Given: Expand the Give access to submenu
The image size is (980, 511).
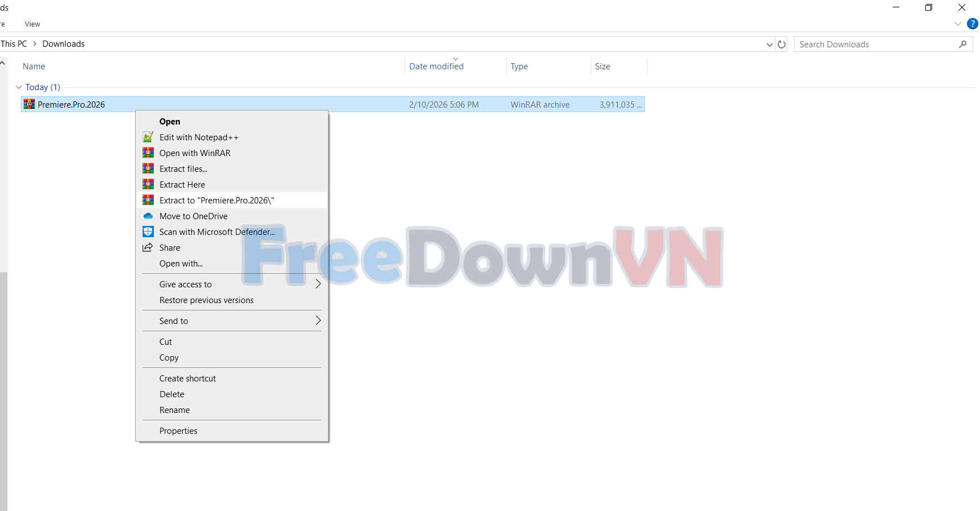Looking at the screenshot, I should point(318,284).
